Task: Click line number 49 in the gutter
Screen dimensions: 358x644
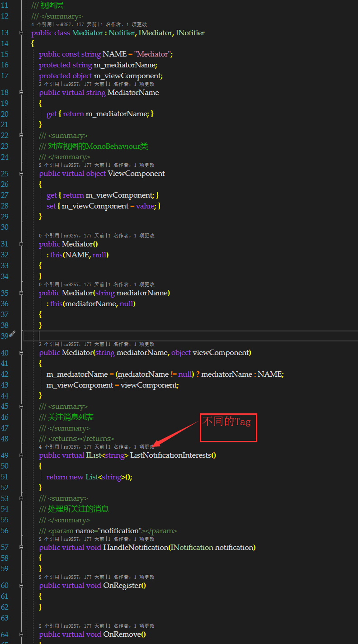Action: [x=5, y=455]
